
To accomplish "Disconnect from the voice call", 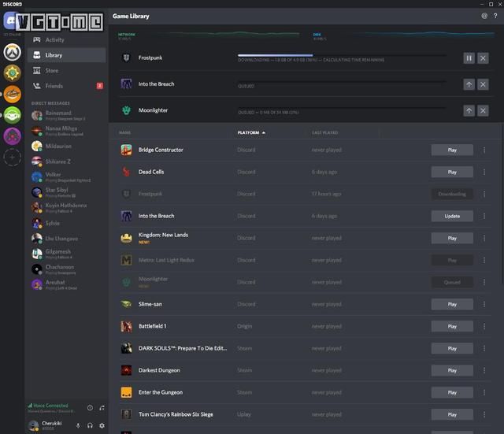I will point(102,408).
